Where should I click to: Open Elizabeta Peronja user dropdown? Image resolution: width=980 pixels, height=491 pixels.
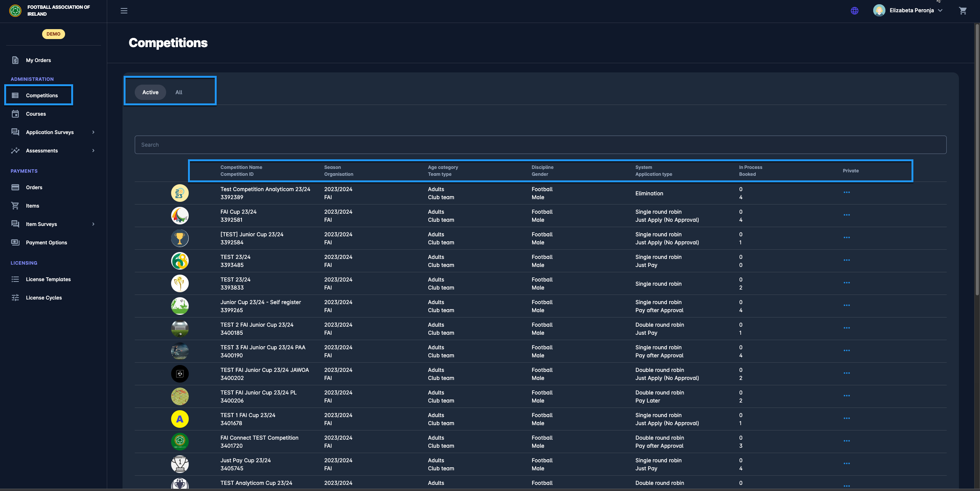(x=911, y=11)
